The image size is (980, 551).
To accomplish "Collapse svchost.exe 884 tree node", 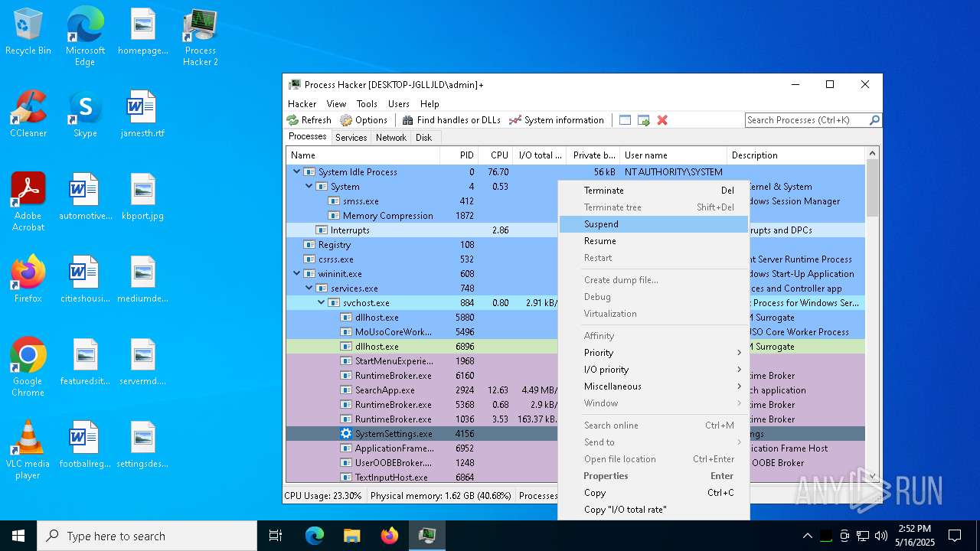I will 322,303.
